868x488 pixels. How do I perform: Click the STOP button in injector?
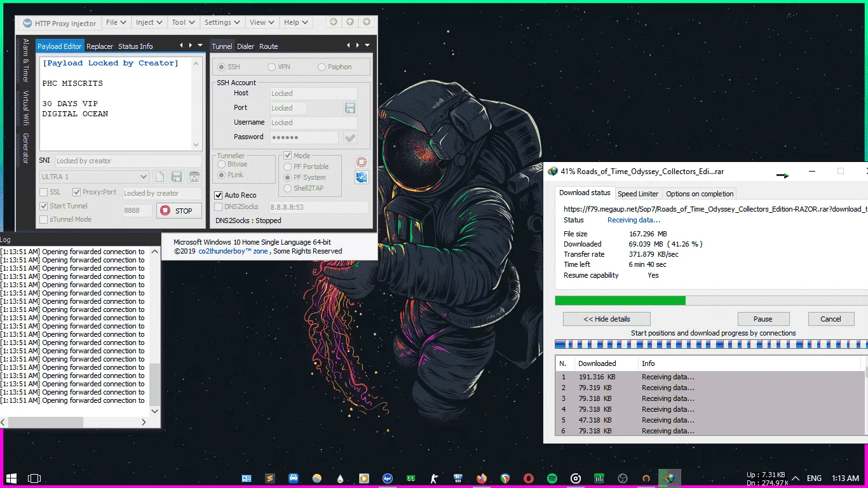179,210
